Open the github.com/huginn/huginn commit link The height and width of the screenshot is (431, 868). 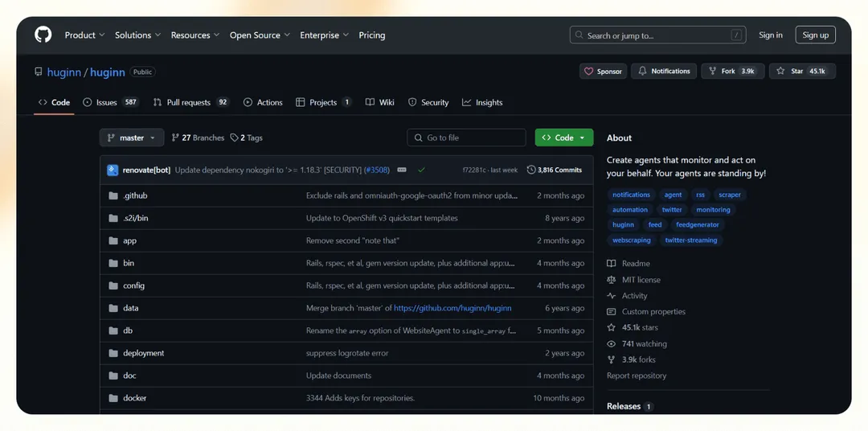click(x=452, y=308)
